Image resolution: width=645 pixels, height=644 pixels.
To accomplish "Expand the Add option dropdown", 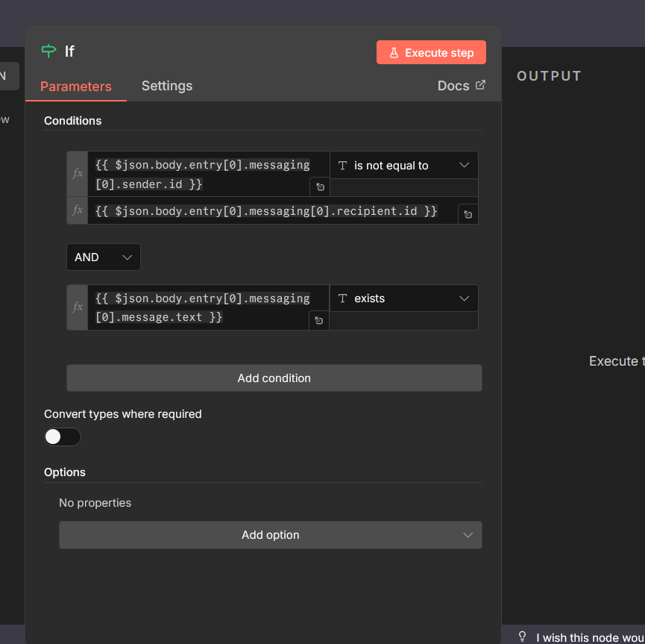I will (x=271, y=535).
